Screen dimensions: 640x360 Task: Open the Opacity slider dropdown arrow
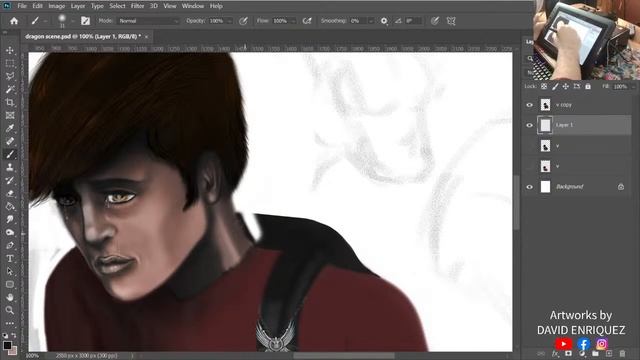(229, 21)
